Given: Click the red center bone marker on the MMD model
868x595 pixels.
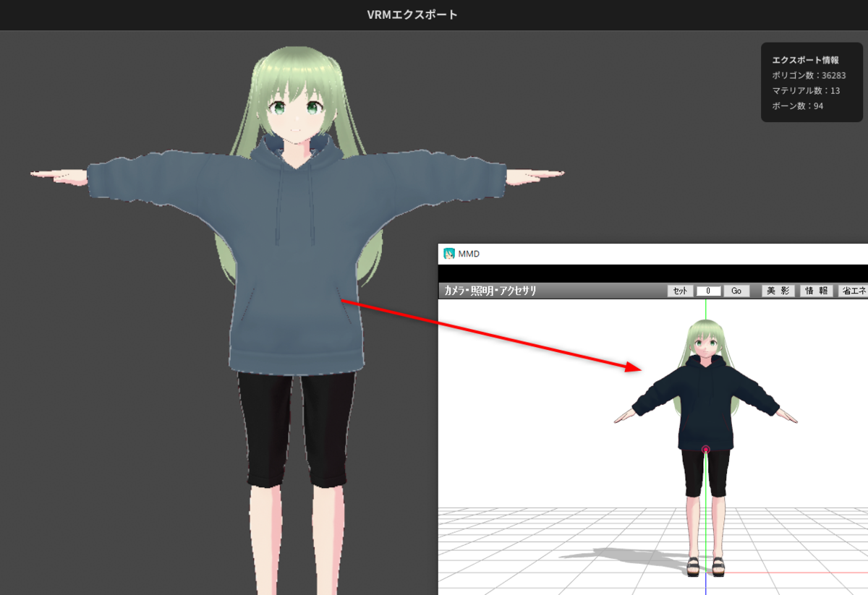Looking at the screenshot, I should click(705, 450).
